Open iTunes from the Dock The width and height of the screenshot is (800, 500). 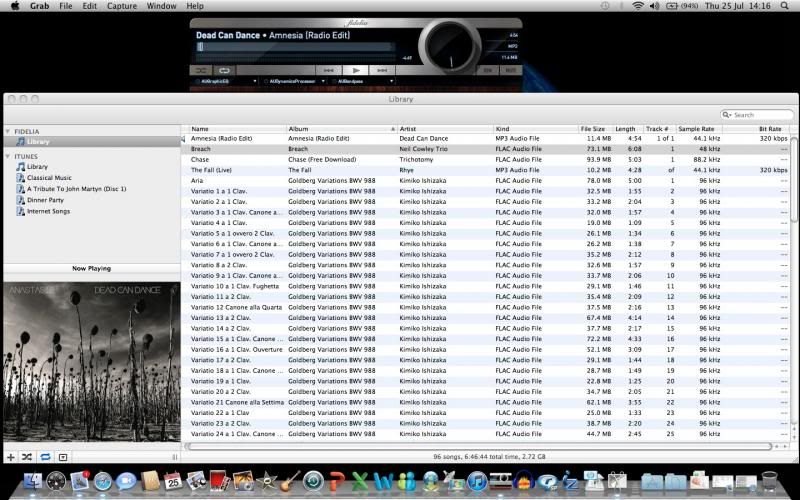click(478, 481)
